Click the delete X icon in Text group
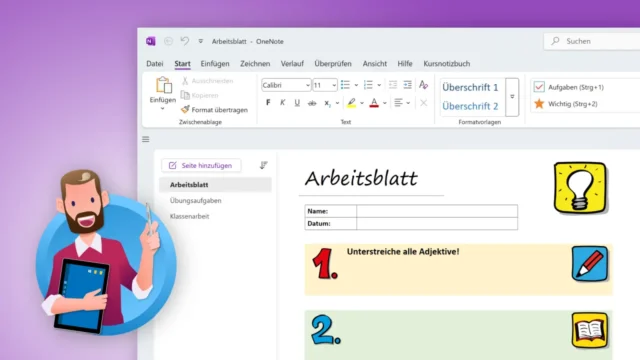Image resolution: width=640 pixels, height=360 pixels. pos(423,103)
